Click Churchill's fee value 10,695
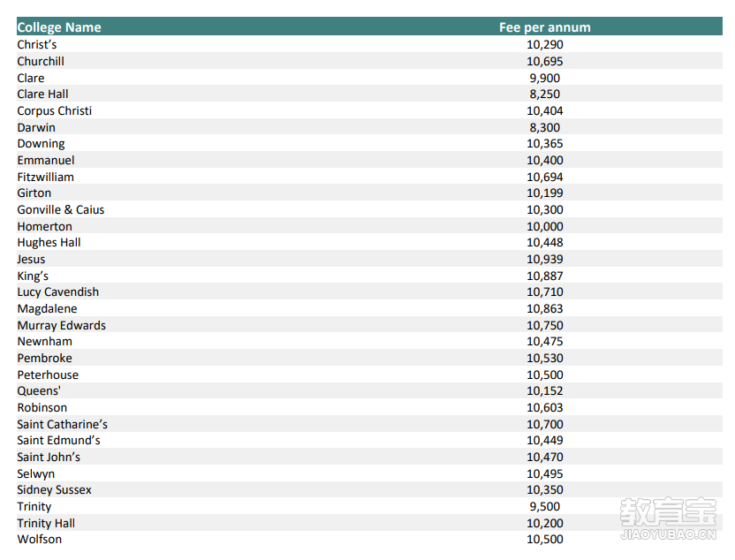The image size is (735, 560). tap(545, 62)
